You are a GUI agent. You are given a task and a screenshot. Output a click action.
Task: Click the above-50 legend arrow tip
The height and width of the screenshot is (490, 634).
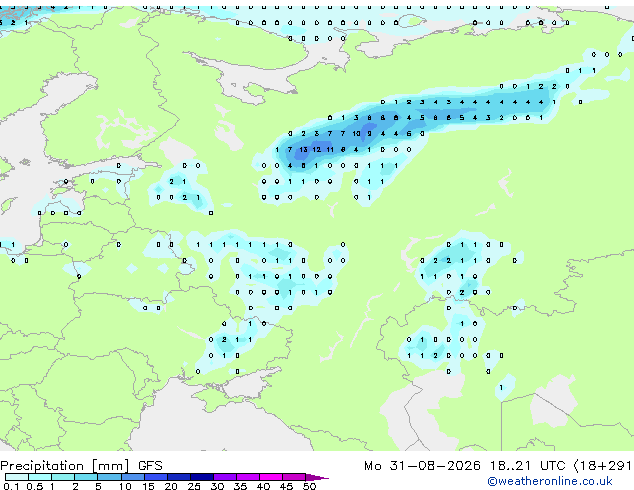tap(317, 477)
